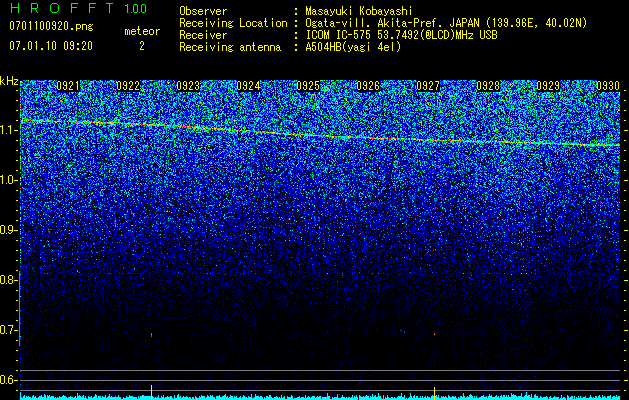629x400 pixels.
Task: Click the Observer field label
Action: point(203,11)
